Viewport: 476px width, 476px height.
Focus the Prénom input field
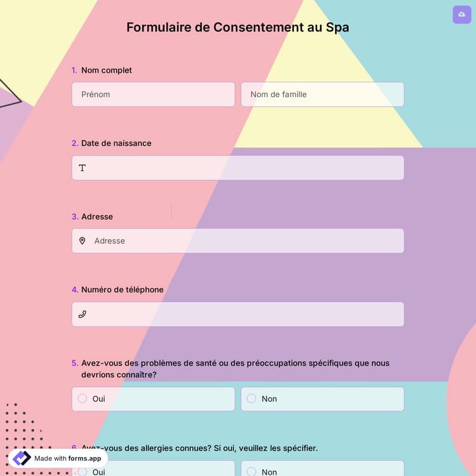153,95
